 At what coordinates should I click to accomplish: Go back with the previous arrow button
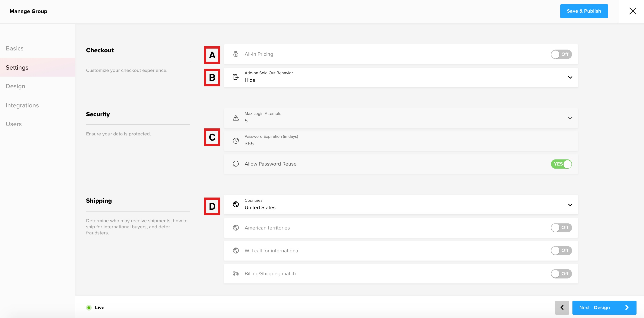pyautogui.click(x=562, y=307)
